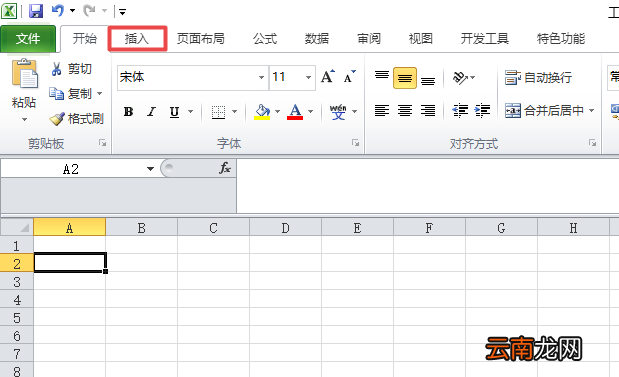
Task: Apply the borders icon
Action: coord(218,112)
